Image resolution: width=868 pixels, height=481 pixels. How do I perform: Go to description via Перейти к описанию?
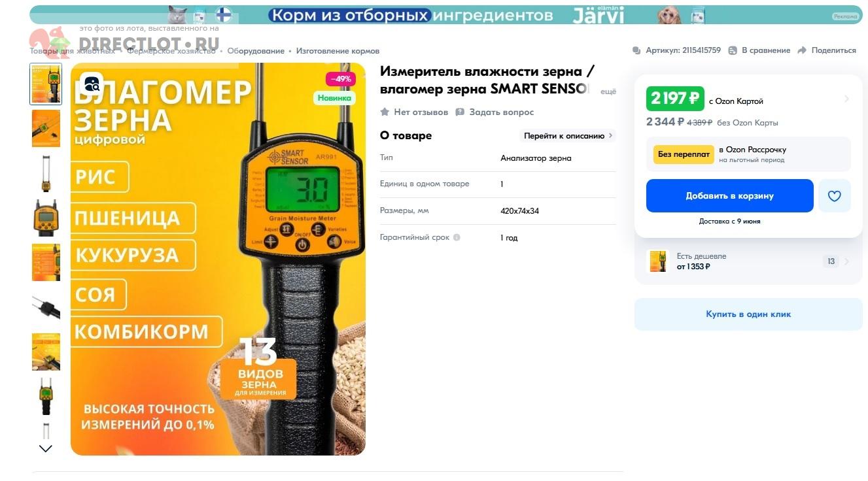(568, 136)
